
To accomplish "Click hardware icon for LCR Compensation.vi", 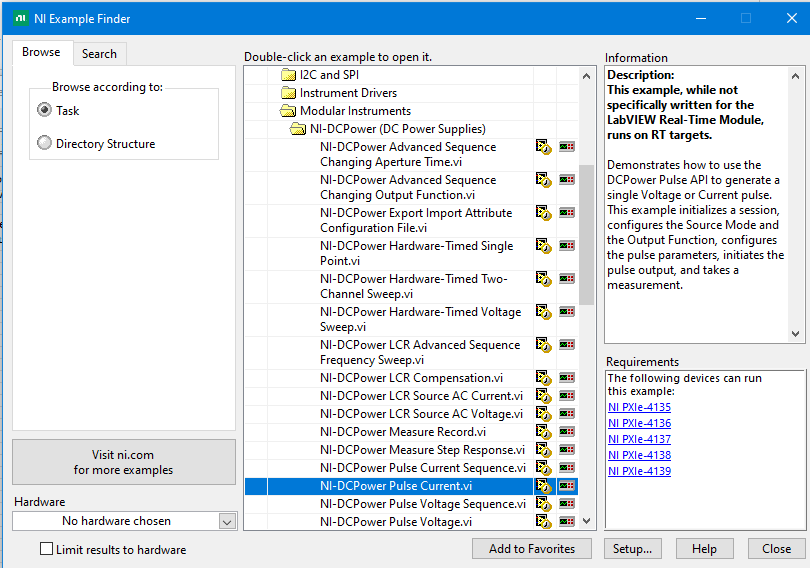I will tap(567, 378).
